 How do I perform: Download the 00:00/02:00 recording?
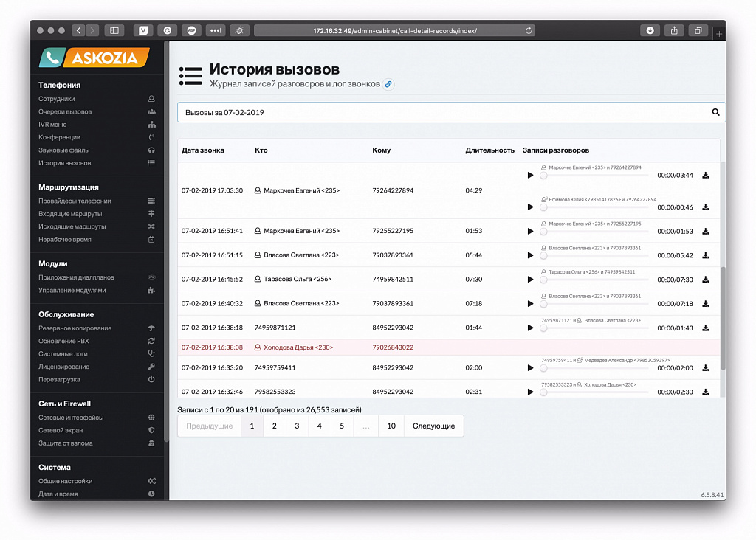(x=705, y=368)
